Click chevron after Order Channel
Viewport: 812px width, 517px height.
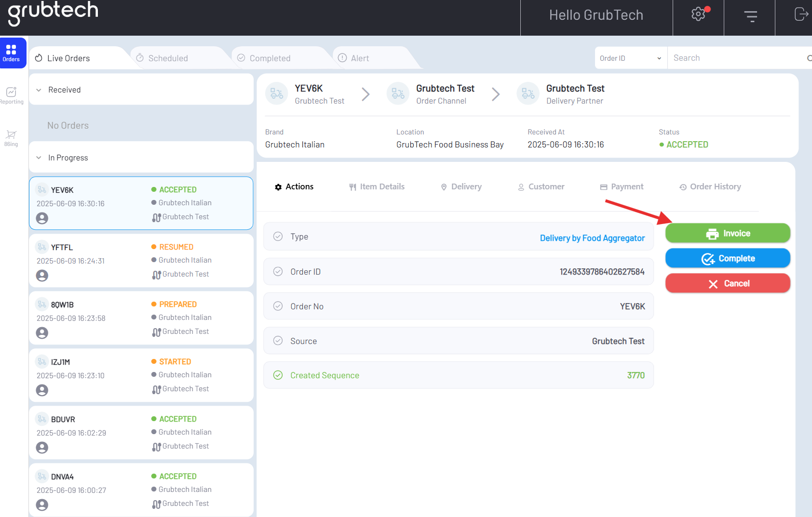(496, 94)
